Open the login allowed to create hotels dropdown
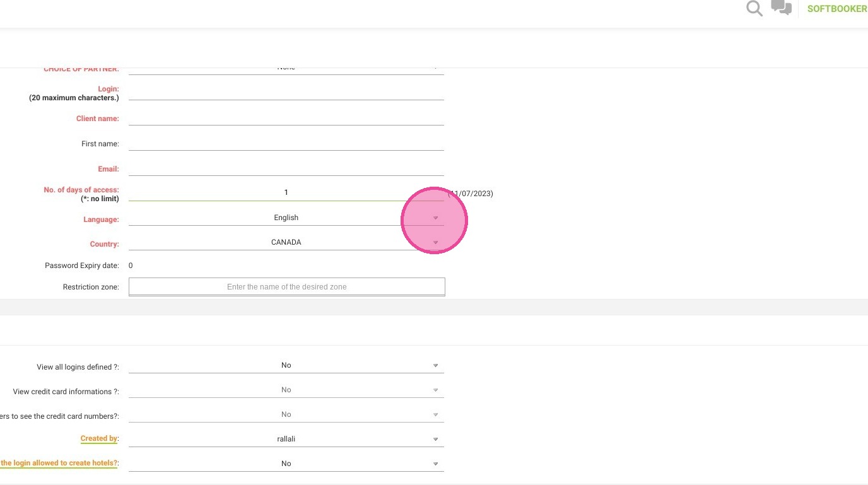The image size is (868, 485). tap(286, 464)
